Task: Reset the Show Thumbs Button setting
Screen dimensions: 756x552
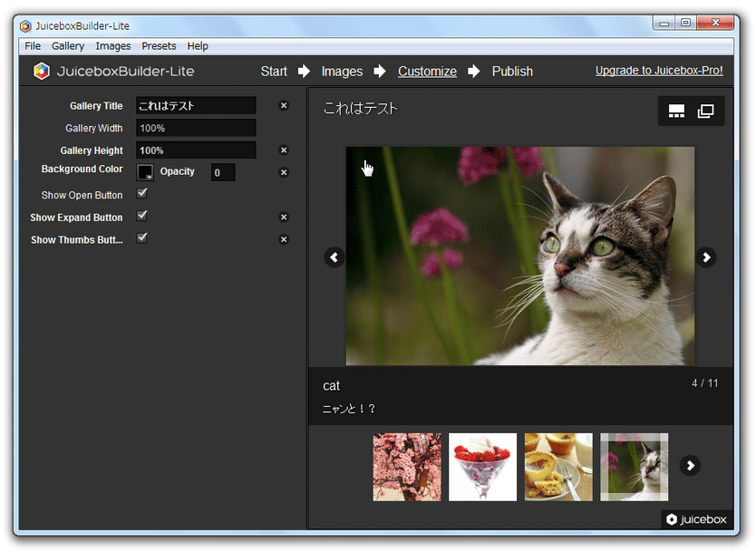Action: [x=284, y=239]
